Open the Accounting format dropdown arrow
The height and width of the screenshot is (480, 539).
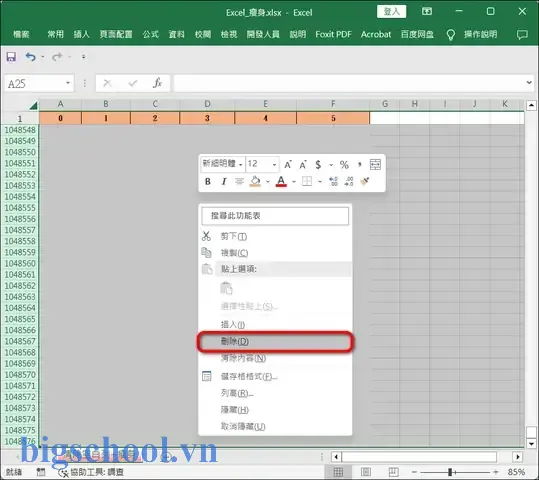331,165
